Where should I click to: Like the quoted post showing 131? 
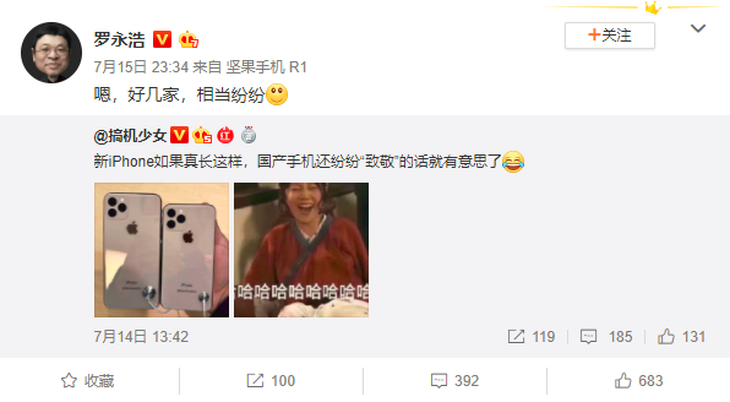(681, 337)
